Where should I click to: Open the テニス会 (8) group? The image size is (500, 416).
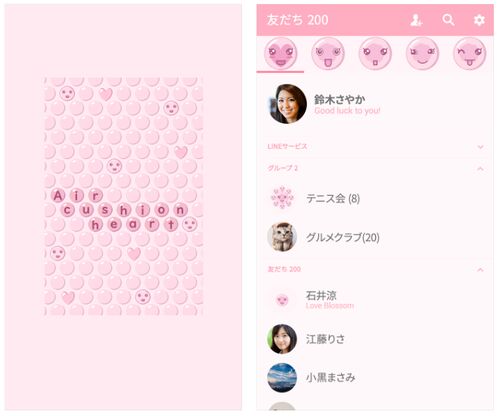(x=375, y=199)
